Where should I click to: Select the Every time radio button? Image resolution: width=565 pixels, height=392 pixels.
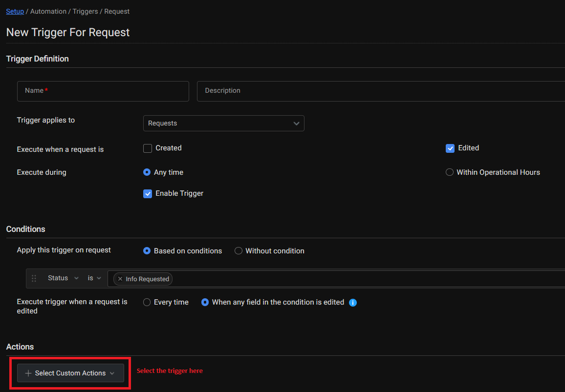click(147, 302)
